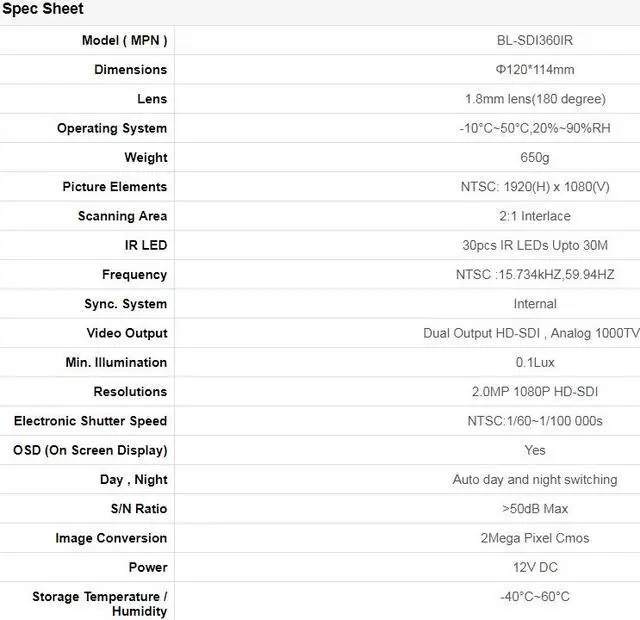
Task: Select the 12V DC power value
Action: [535, 567]
